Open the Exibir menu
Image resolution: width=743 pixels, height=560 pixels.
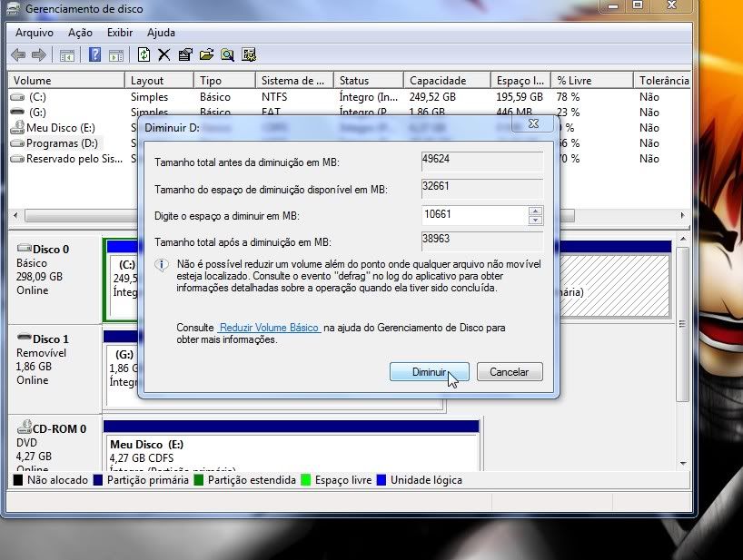click(x=119, y=33)
